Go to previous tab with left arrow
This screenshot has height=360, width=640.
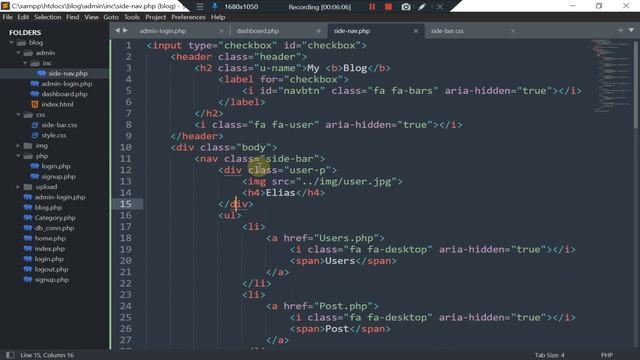[118, 31]
